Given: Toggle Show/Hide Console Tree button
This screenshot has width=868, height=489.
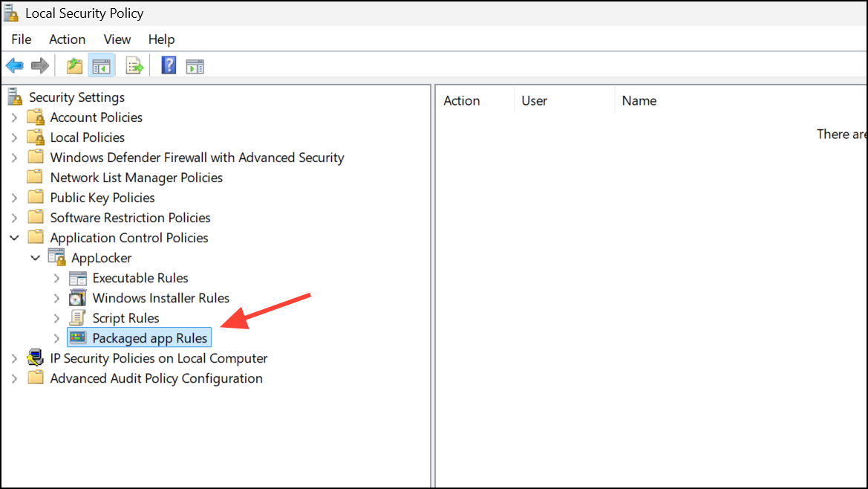Looking at the screenshot, I should pyautogui.click(x=100, y=66).
